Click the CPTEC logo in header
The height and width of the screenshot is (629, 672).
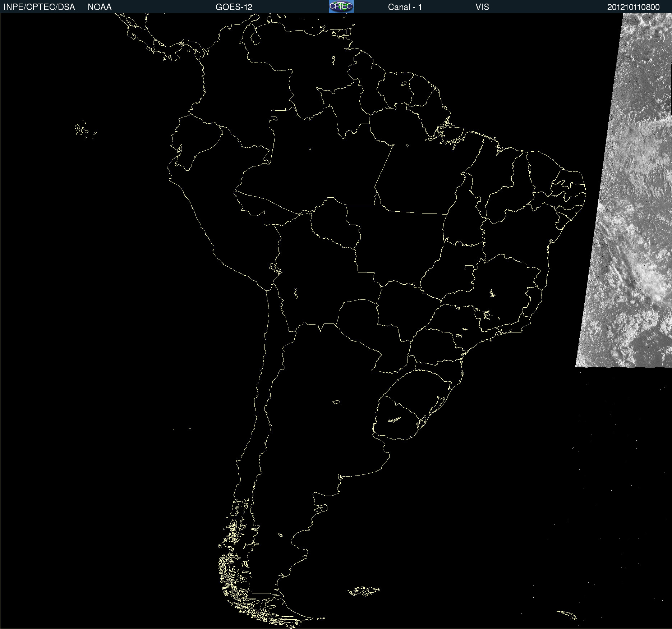[341, 6]
